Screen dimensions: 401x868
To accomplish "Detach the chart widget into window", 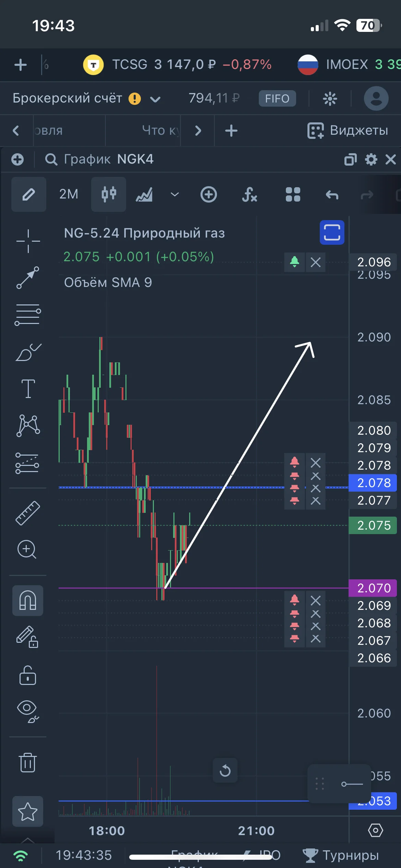I will 351,159.
